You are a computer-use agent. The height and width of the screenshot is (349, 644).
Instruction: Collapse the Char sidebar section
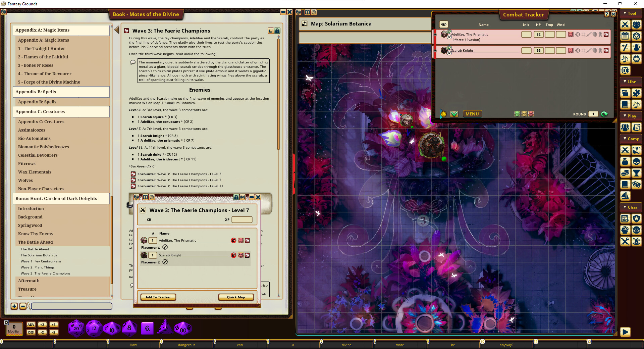tap(631, 207)
